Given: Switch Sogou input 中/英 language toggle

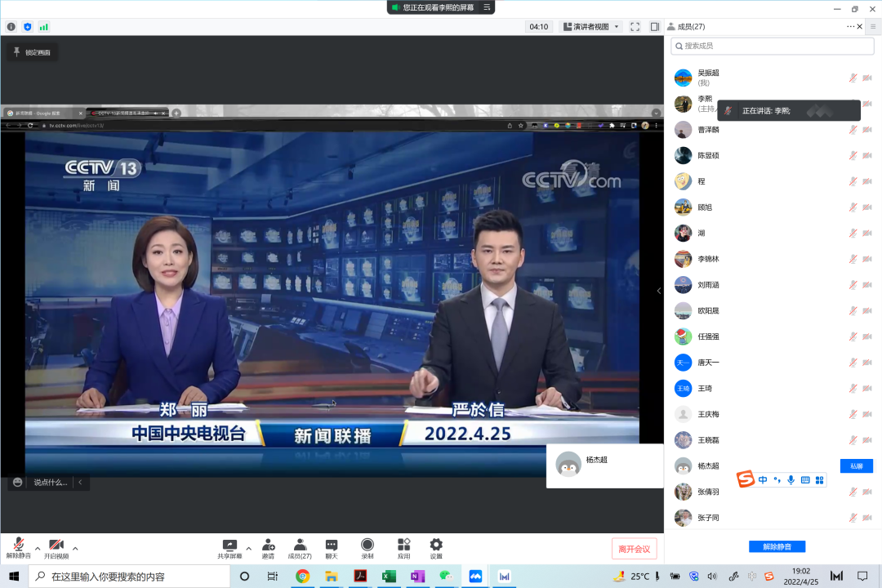Looking at the screenshot, I should click(761, 479).
